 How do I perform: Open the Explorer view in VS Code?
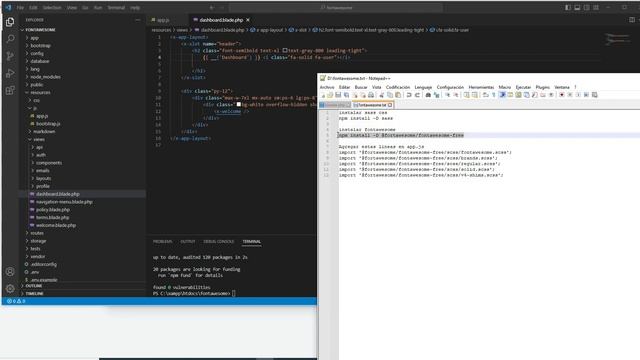coord(10,22)
